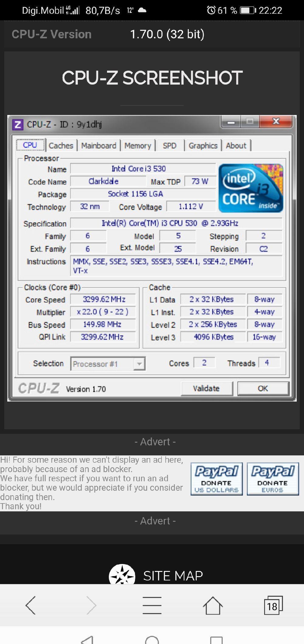Click the Revision value C2
Image resolution: width=304 pixels, height=644 pixels.
[264, 249]
